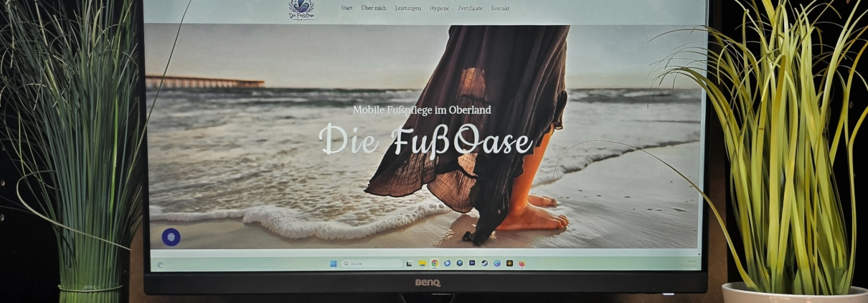Open Task View from the taskbar
The width and height of the screenshot is (868, 303).
pyautogui.click(x=410, y=264)
